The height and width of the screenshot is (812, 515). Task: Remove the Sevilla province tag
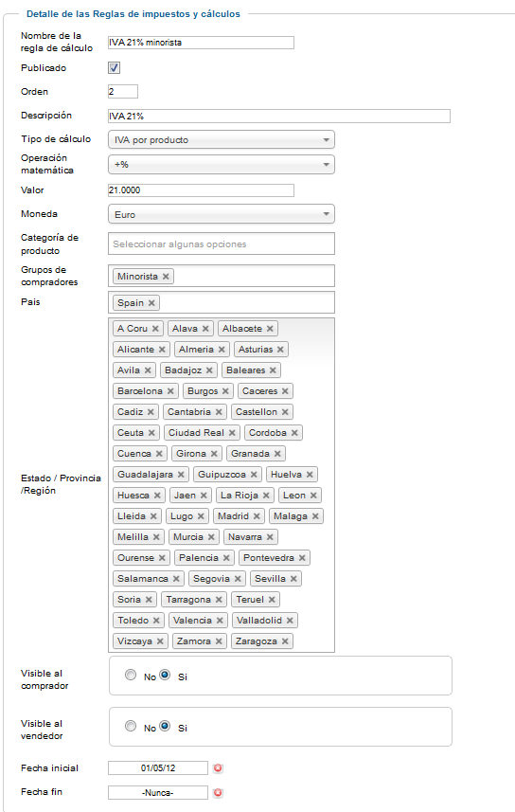click(294, 579)
